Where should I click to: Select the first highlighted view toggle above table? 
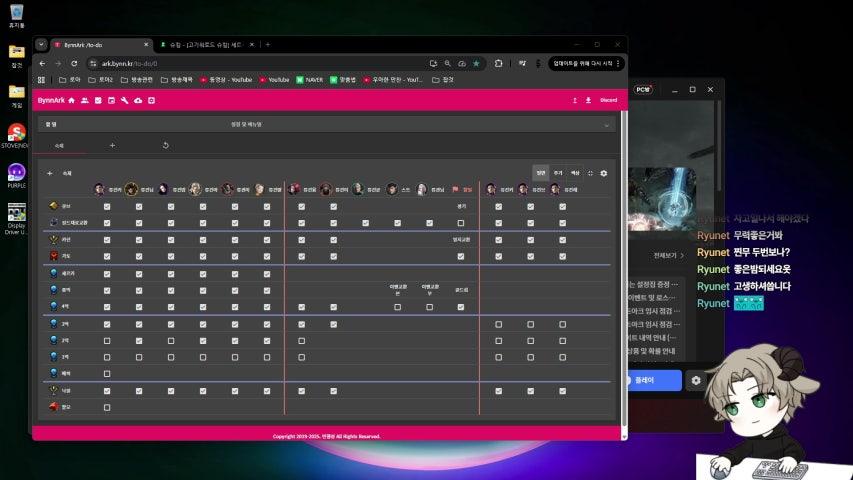[541, 173]
